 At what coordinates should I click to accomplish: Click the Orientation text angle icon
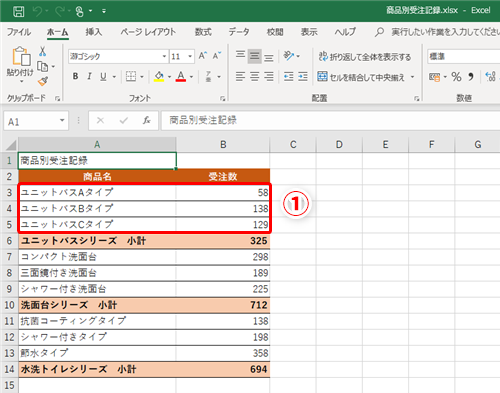(x=289, y=56)
